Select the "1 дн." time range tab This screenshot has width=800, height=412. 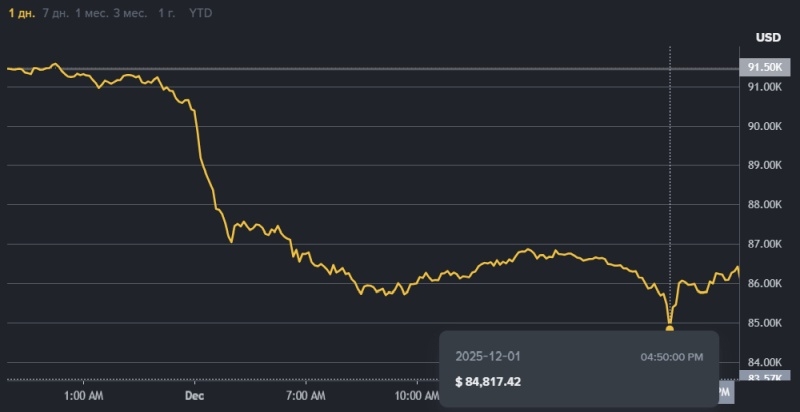[20, 13]
